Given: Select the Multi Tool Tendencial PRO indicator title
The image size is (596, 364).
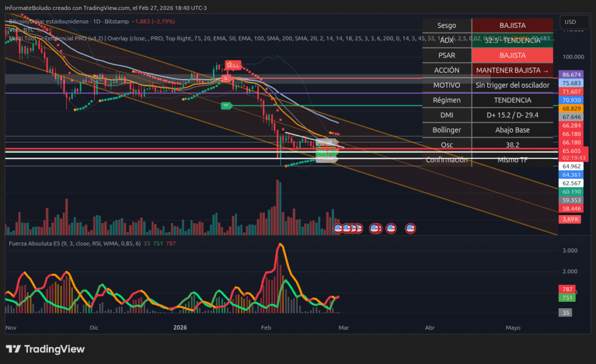Looking at the screenshot, I should pos(55,38).
